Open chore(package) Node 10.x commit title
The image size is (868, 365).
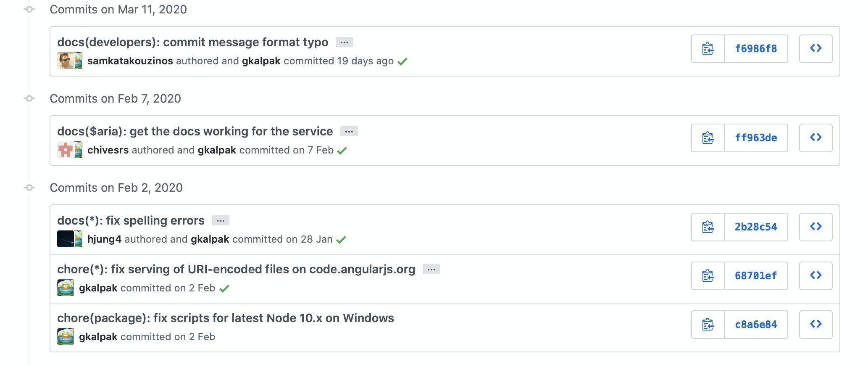226,318
